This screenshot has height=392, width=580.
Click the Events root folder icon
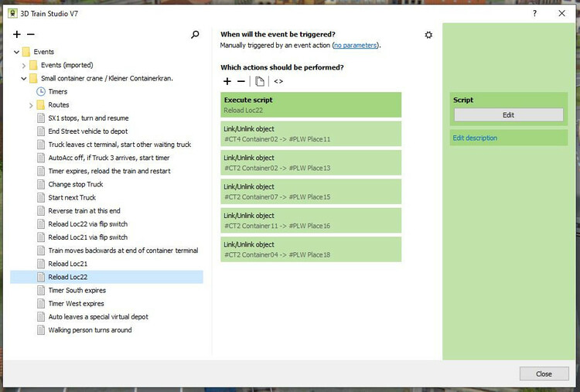pyautogui.click(x=26, y=52)
